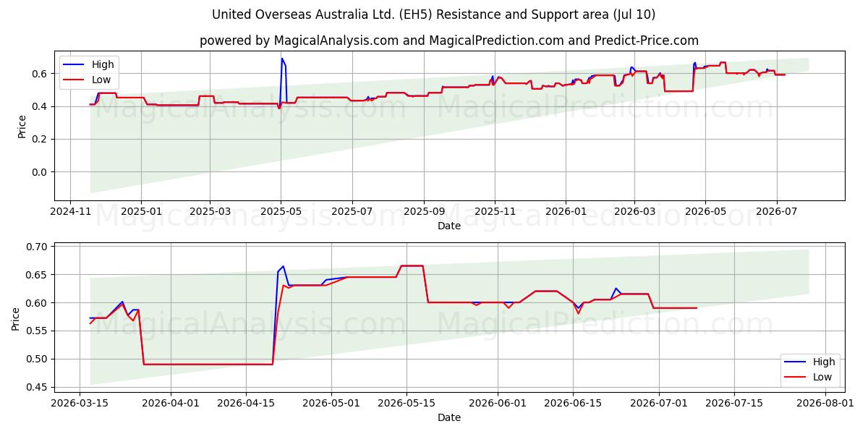Click the 2026-05-01 tick label
This screenshot has width=868, height=434.
(331, 403)
